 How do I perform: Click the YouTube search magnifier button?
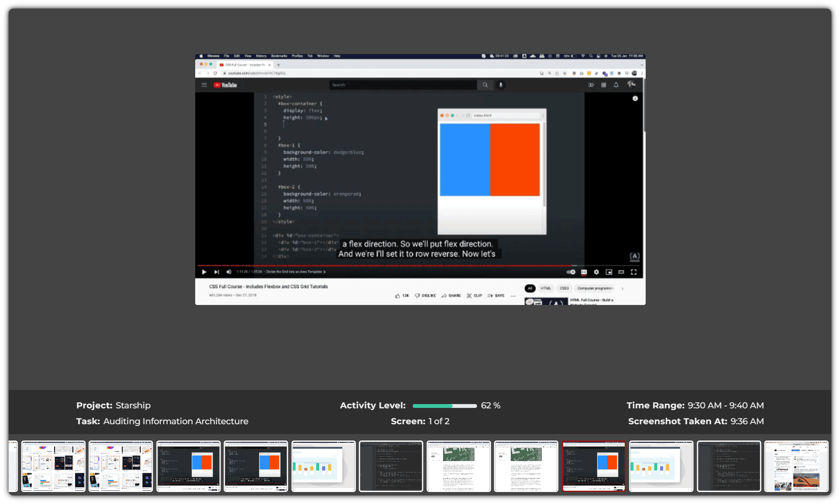coord(485,85)
